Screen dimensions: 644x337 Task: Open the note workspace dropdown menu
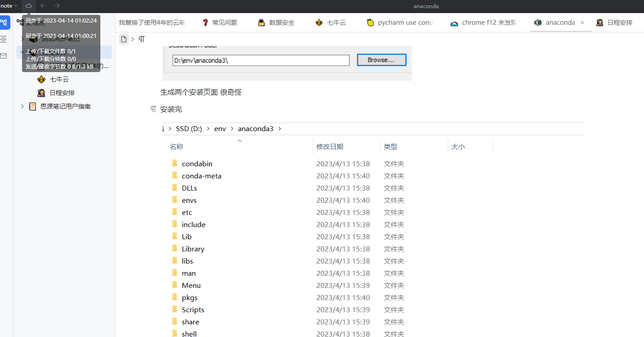[9, 6]
